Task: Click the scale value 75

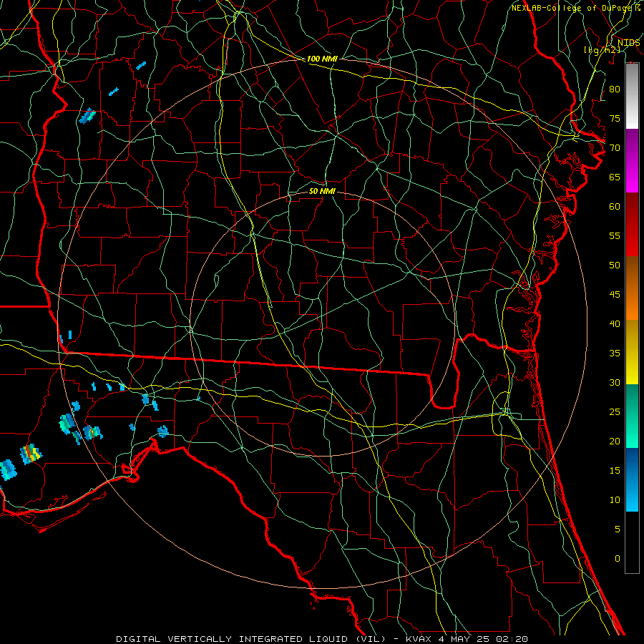Action: (x=615, y=118)
